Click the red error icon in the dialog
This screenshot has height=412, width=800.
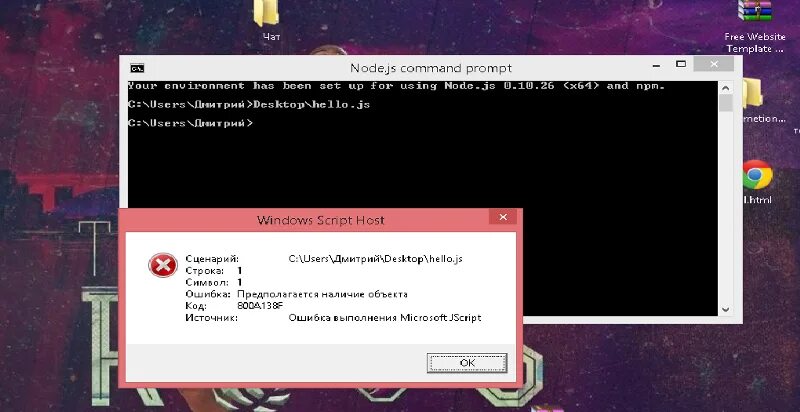[x=163, y=266]
